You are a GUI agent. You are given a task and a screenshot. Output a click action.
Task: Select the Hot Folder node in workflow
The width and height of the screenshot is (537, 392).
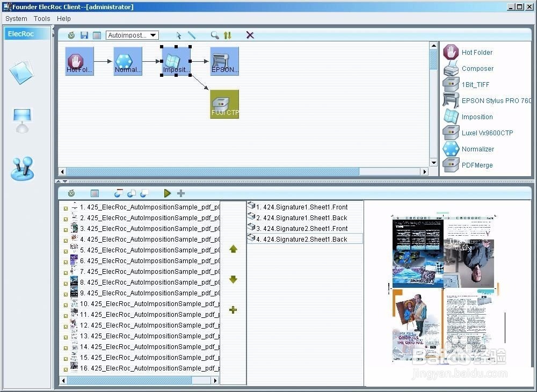coord(79,61)
